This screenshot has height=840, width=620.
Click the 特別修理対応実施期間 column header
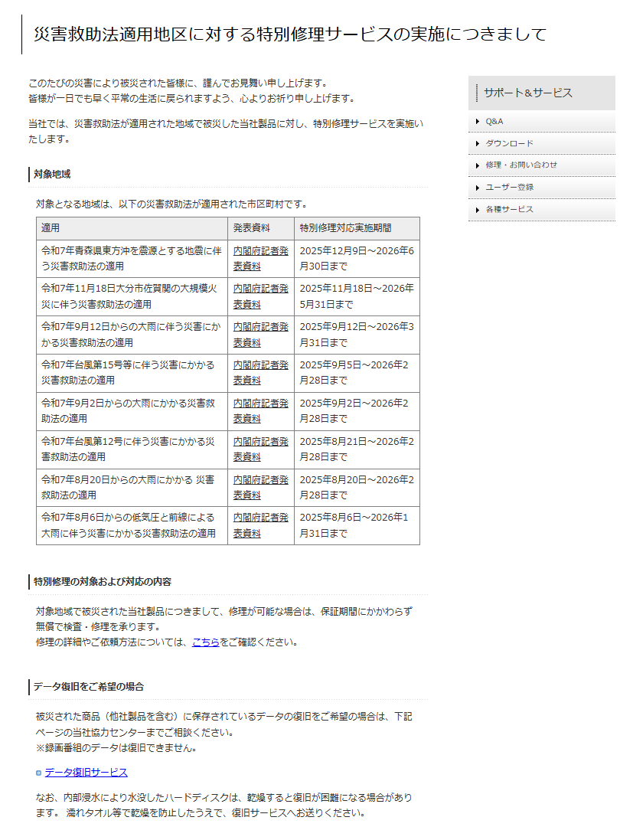tap(357, 228)
